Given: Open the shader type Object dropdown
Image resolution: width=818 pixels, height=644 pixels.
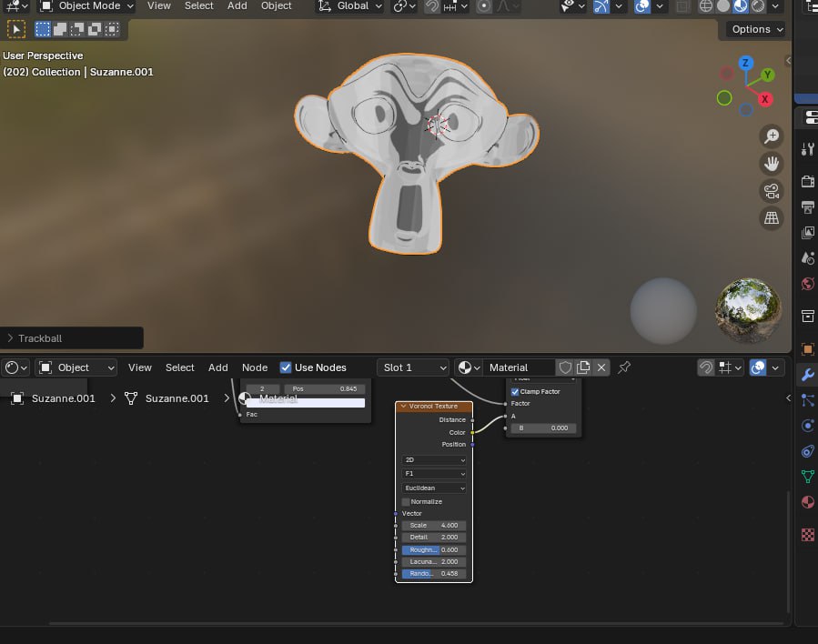Looking at the screenshot, I should (x=76, y=367).
